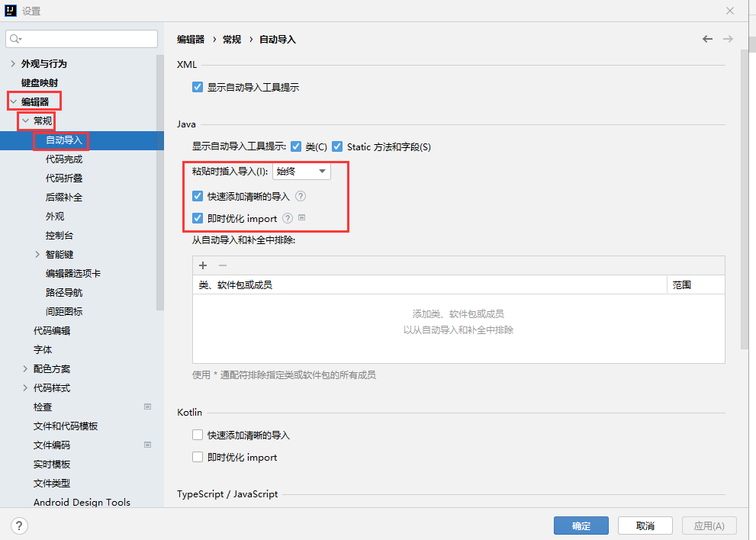Open the 粘贴时插入导入 dropdown

tap(301, 172)
